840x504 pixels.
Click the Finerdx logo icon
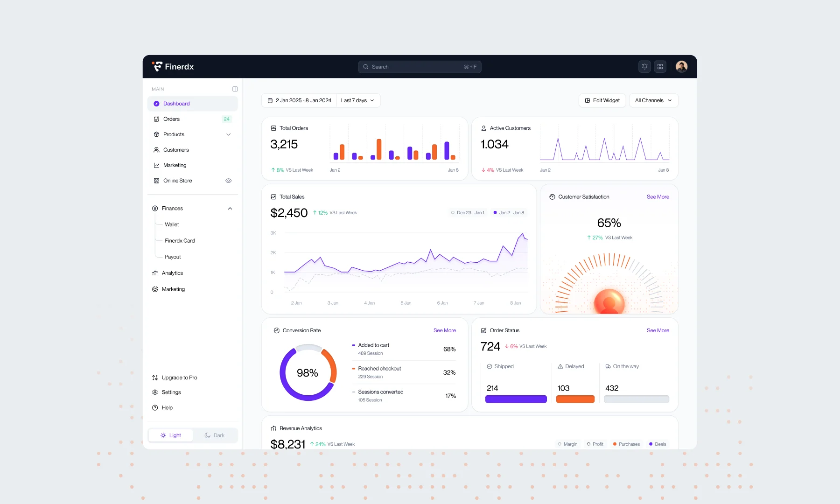click(157, 67)
